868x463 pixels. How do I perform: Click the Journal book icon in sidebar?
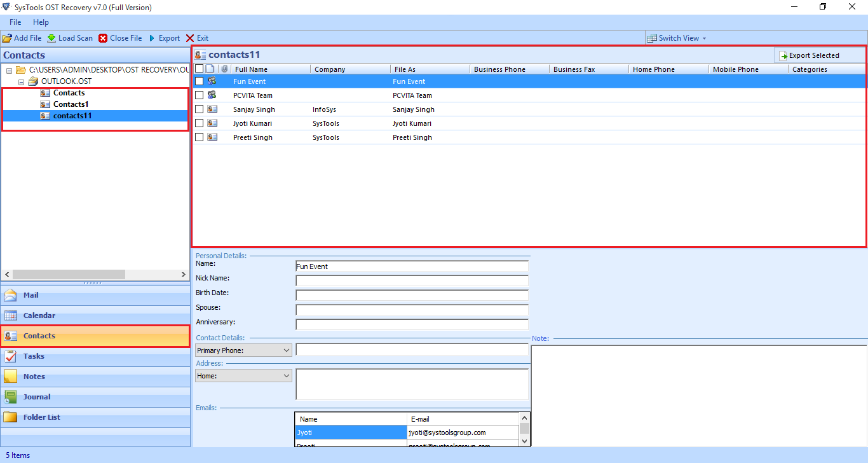11,397
